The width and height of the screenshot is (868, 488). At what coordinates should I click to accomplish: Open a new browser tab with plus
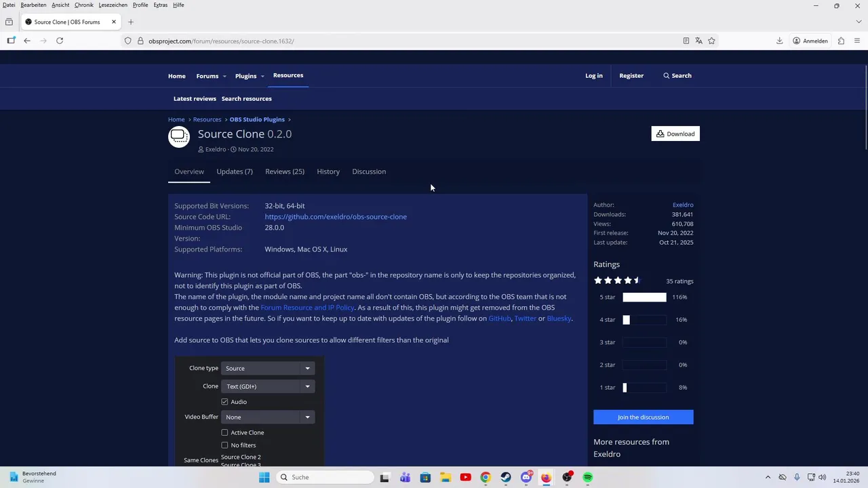pyautogui.click(x=131, y=22)
